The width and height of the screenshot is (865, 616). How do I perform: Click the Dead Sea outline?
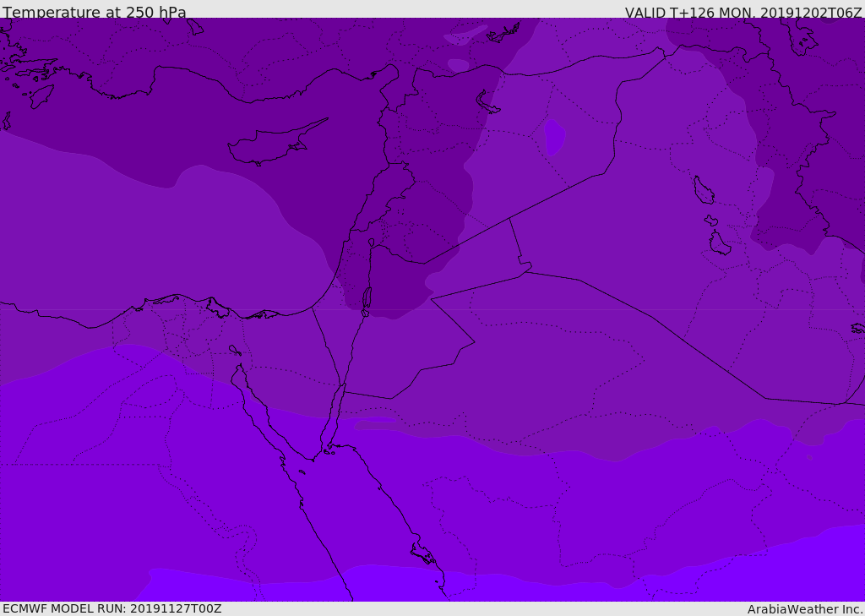point(367,298)
